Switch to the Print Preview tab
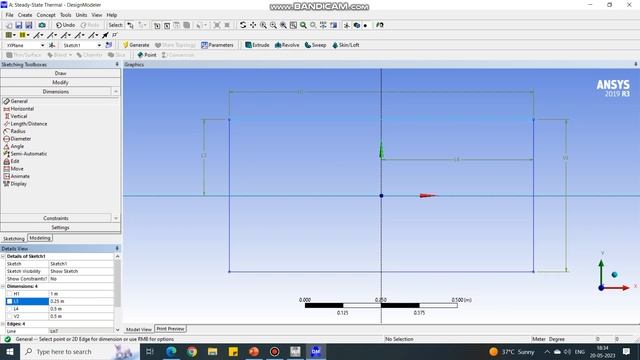 tap(170, 329)
